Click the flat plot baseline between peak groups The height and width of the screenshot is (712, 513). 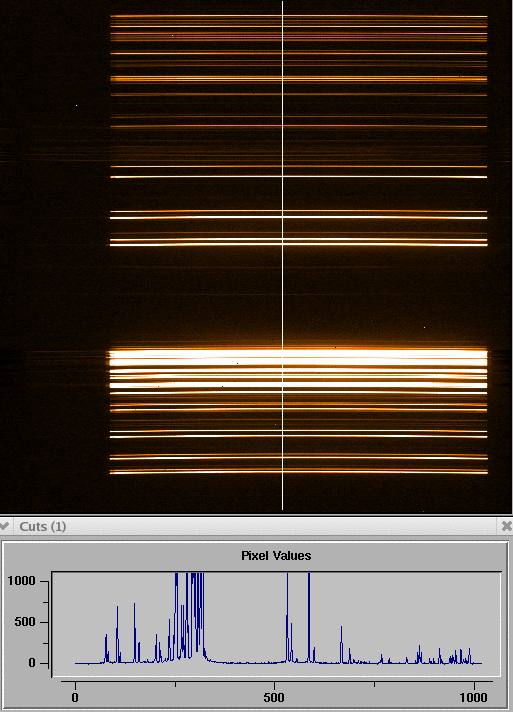[245, 663]
